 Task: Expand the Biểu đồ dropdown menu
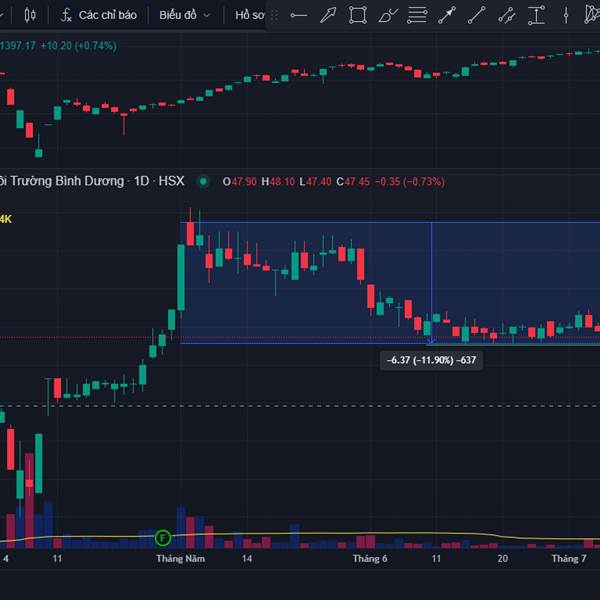coord(185,15)
